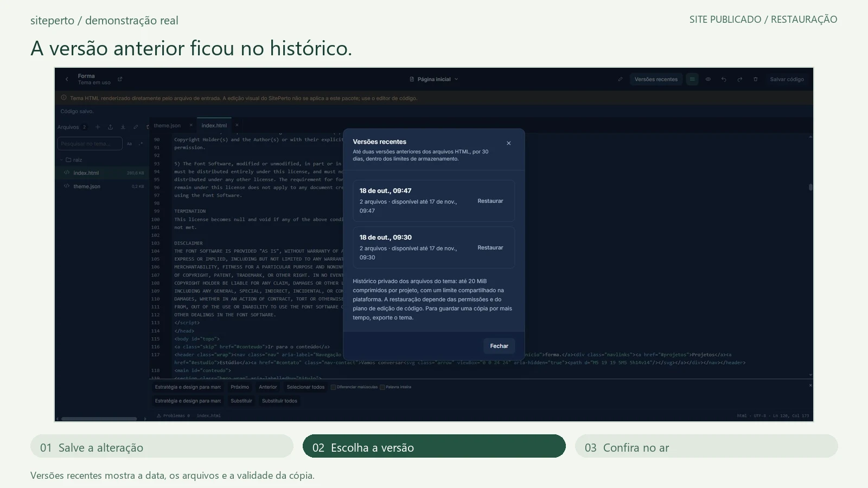The height and width of the screenshot is (488, 868).
Task: Enable Diferenciar maiúsculas checkbox
Action: point(333,387)
